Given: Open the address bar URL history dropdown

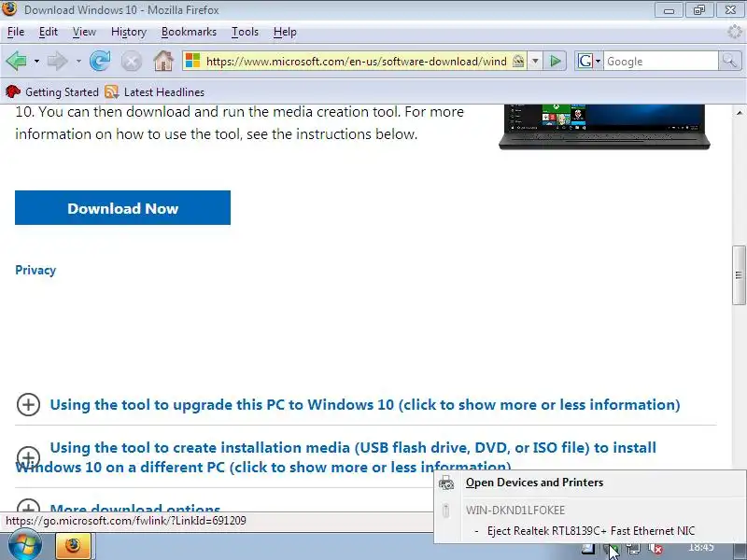Looking at the screenshot, I should click(535, 61).
